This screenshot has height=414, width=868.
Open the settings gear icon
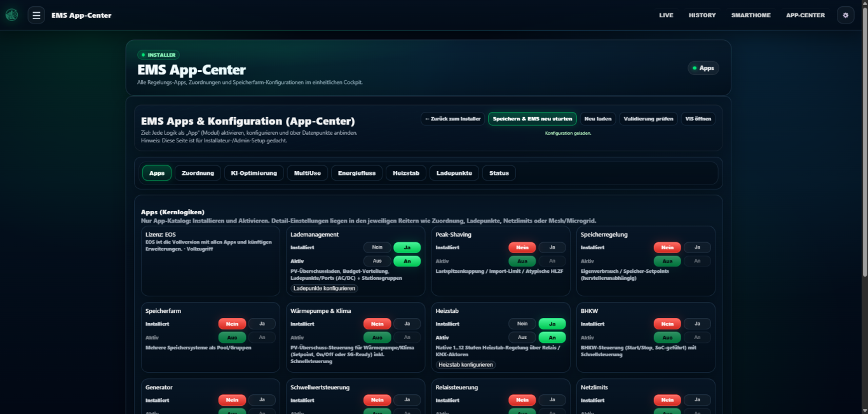tap(845, 15)
